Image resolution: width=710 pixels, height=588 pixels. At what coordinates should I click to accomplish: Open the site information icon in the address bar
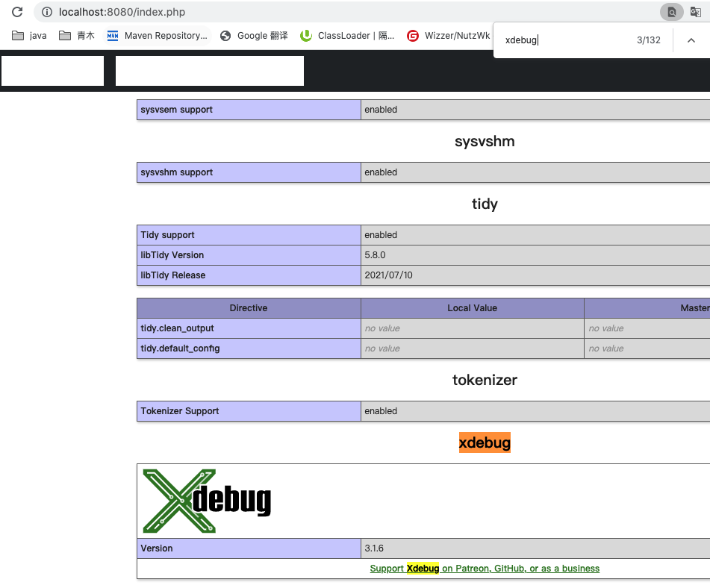[x=47, y=12]
